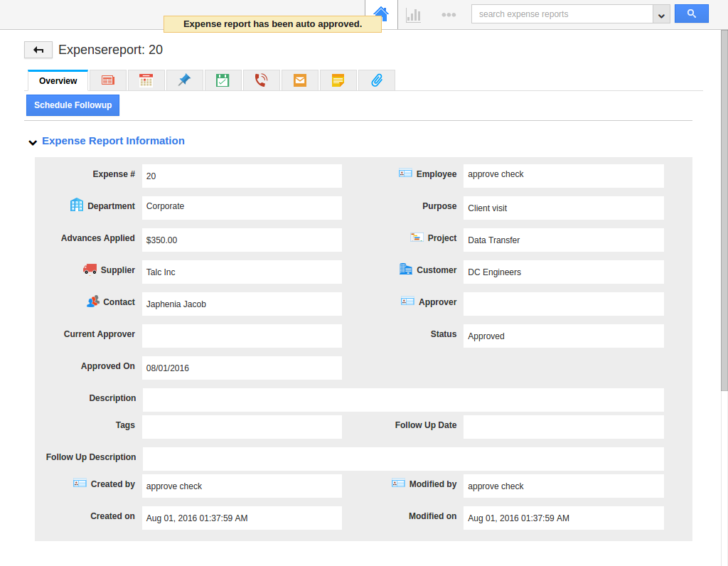Open the email envelope tab

[x=300, y=80]
